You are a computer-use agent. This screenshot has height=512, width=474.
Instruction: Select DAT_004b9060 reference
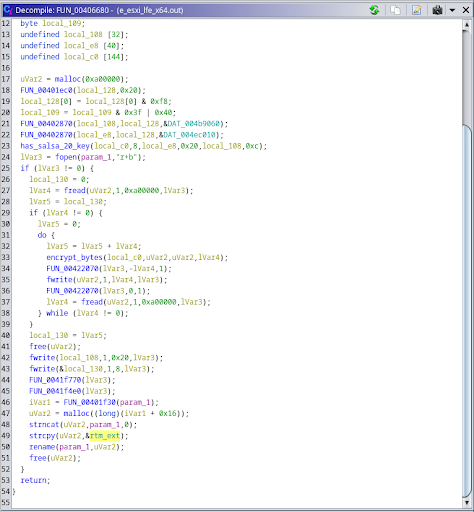(x=194, y=124)
